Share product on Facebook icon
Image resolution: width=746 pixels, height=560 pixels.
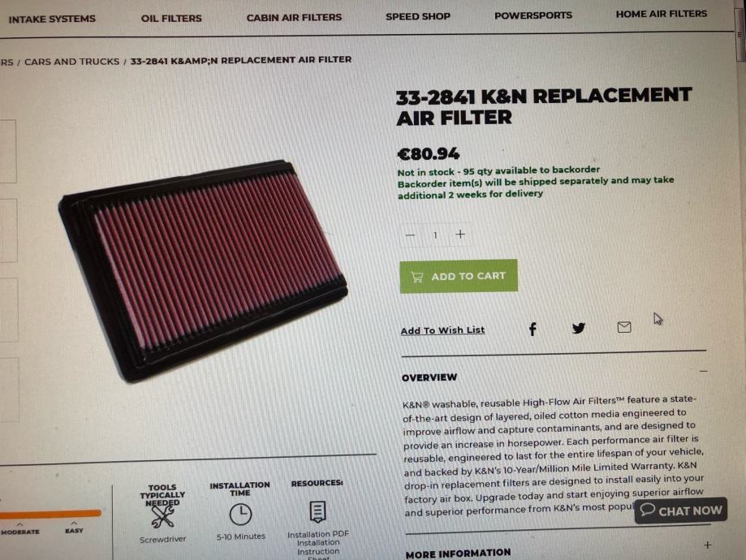pyautogui.click(x=533, y=329)
